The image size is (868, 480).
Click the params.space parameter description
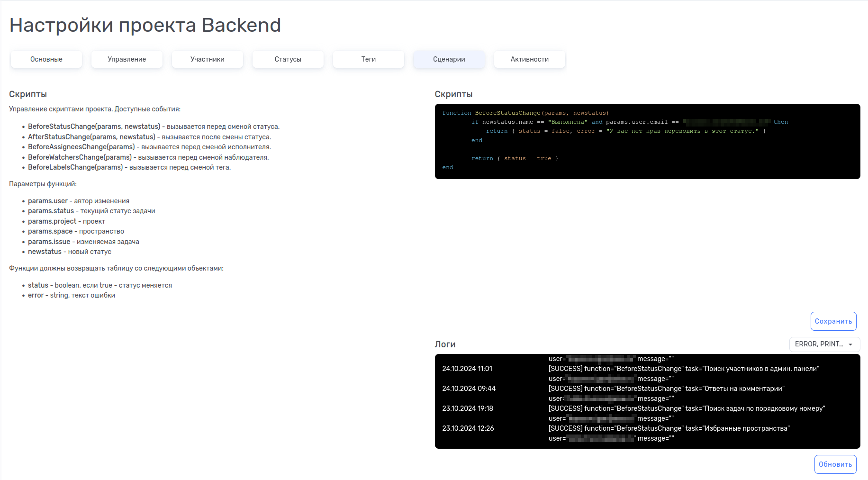coord(76,231)
